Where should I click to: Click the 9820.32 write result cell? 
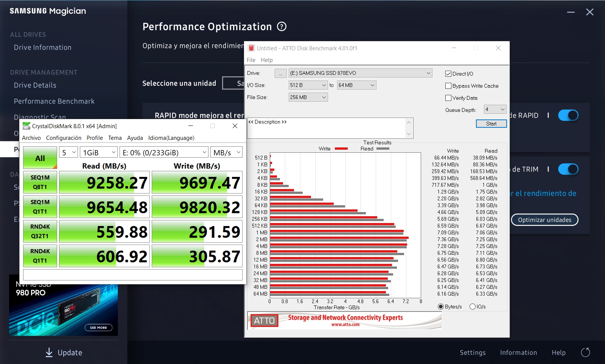pyautogui.click(x=197, y=207)
